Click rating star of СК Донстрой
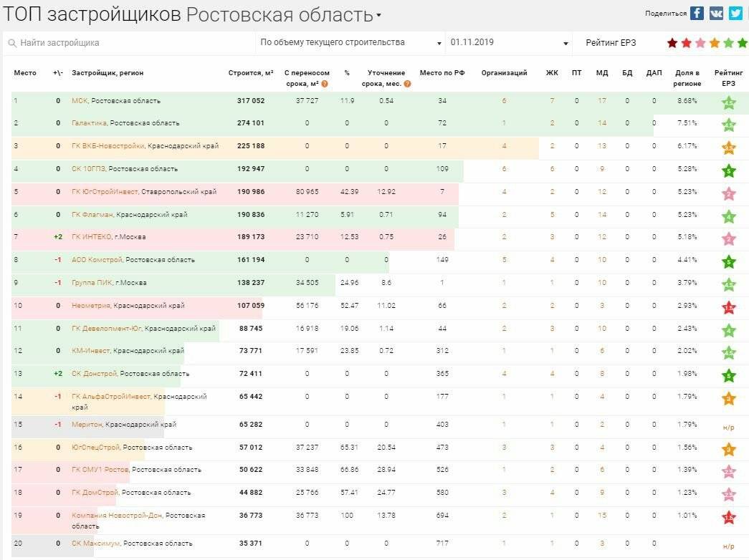This screenshot has width=749, height=560. click(x=728, y=376)
